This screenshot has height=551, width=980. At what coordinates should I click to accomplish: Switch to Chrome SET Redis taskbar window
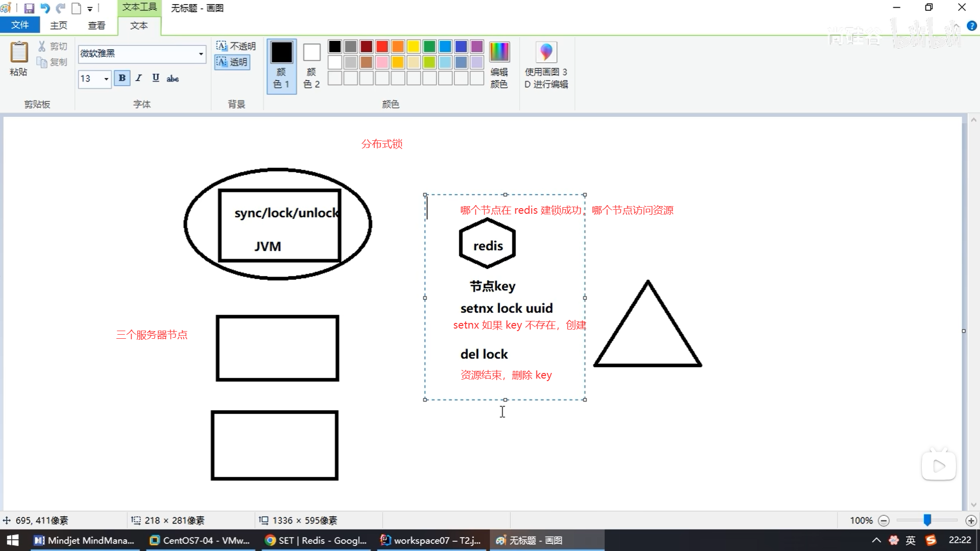tap(316, 540)
